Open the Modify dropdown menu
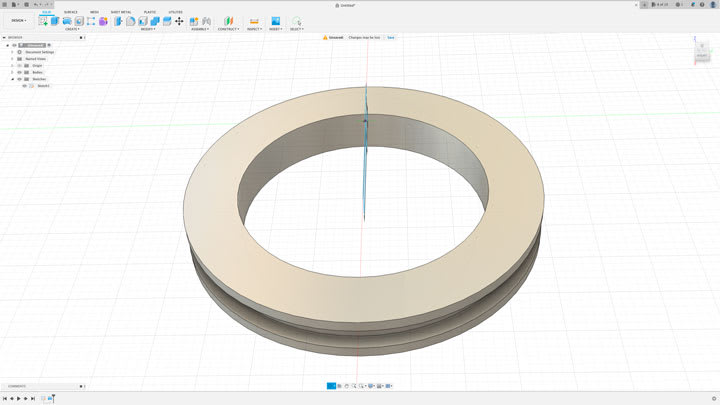This screenshot has width=720, height=405. coord(148,29)
